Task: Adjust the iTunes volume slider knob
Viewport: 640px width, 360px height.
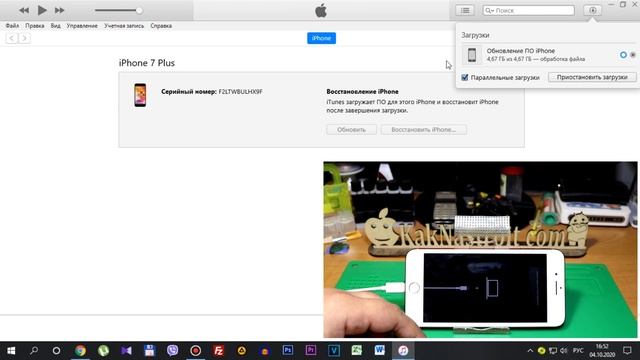Action: [139, 10]
